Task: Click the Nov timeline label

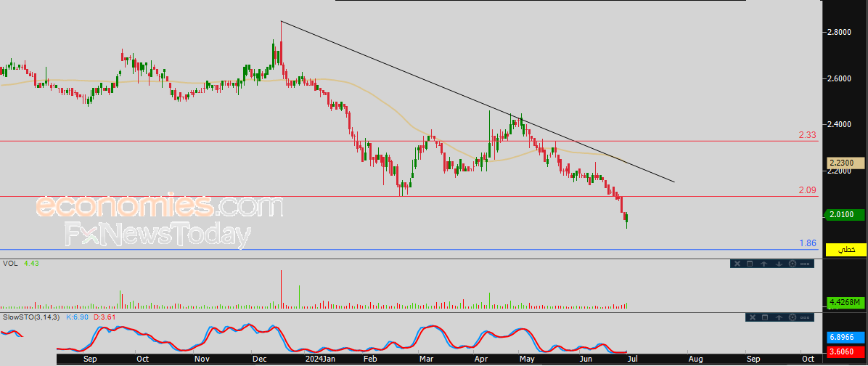Action: tap(202, 359)
